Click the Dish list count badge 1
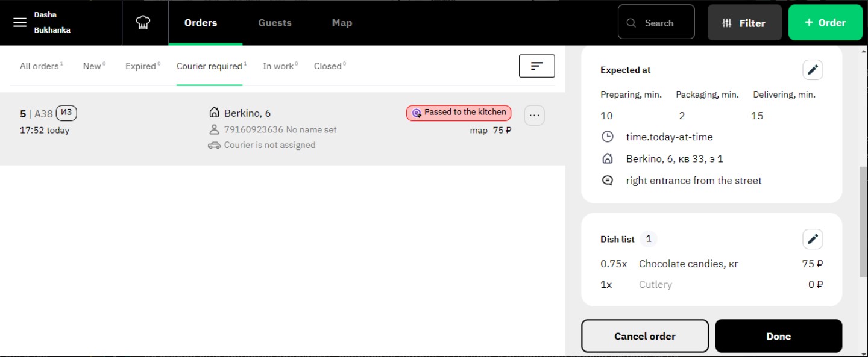This screenshot has width=868, height=357. click(x=649, y=239)
